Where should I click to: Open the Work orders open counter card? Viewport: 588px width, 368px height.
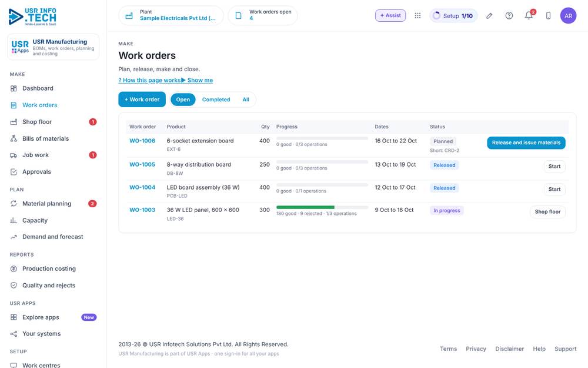262,15
